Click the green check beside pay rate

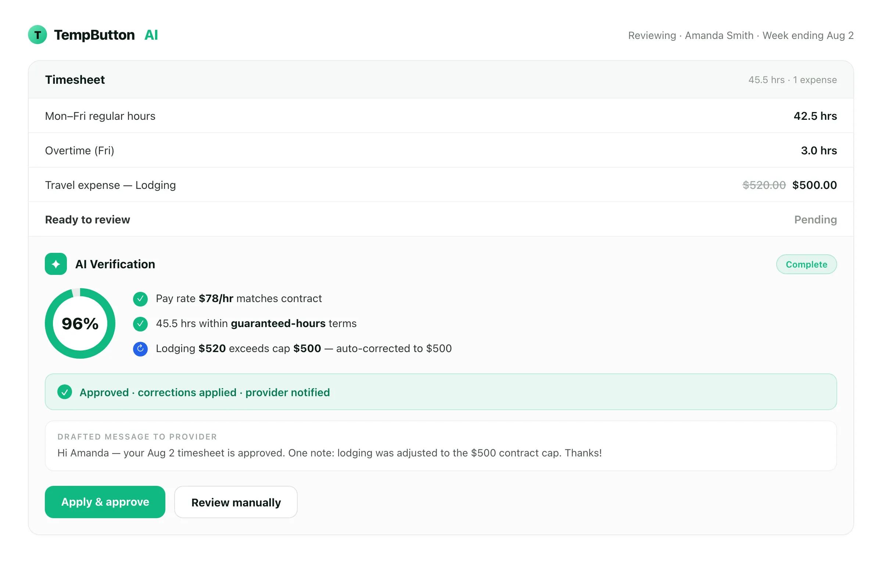point(140,299)
